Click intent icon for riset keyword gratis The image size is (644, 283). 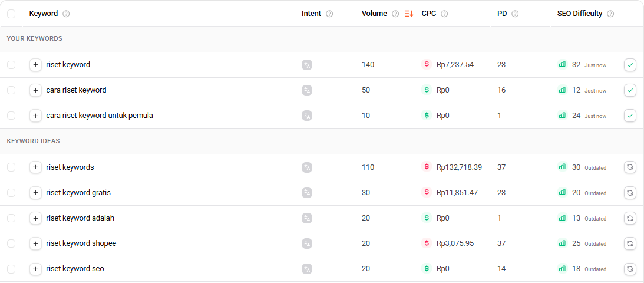[307, 193]
